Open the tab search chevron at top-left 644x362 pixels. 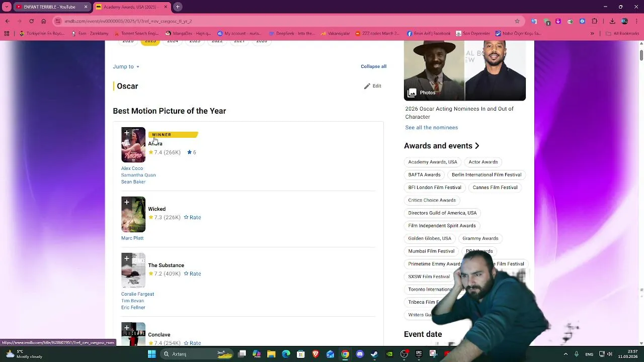(7, 7)
